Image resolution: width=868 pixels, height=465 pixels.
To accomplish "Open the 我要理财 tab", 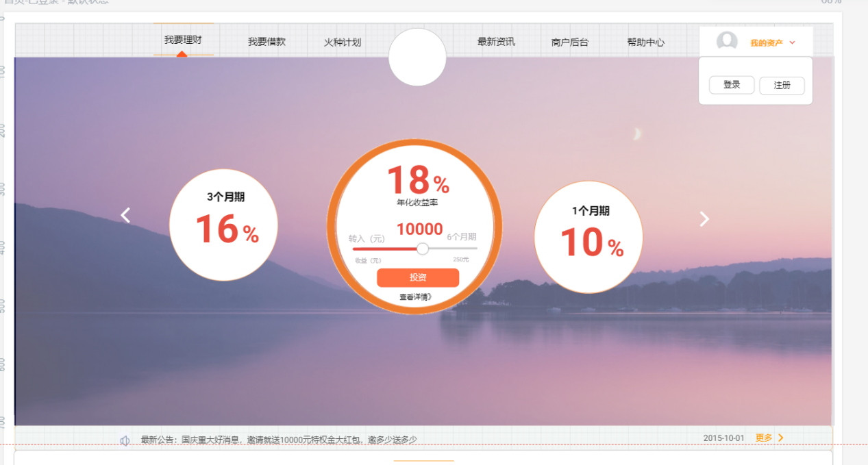I will click(183, 40).
